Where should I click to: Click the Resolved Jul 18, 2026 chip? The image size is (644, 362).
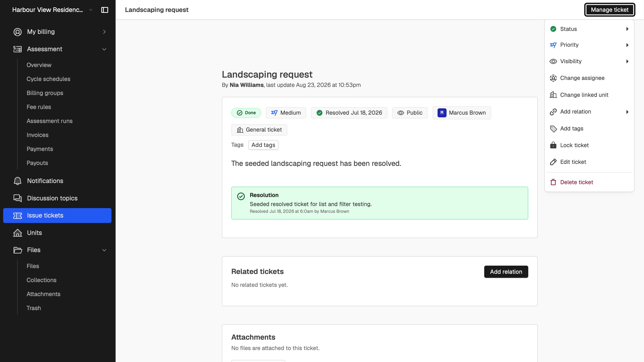(x=349, y=113)
